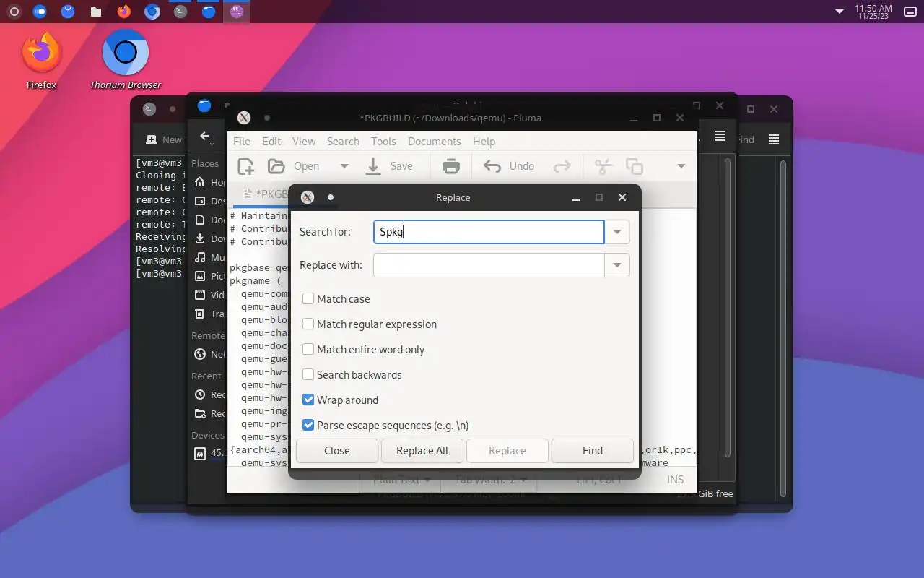Viewport: 924px width, 578px height.
Task: Open the terminal window hamburger menu
Action: [x=774, y=139]
